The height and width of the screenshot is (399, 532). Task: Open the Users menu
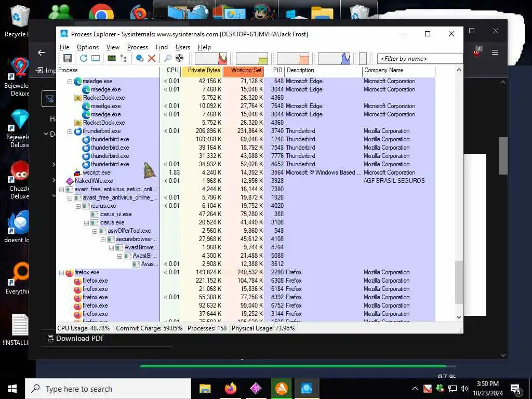point(182,47)
